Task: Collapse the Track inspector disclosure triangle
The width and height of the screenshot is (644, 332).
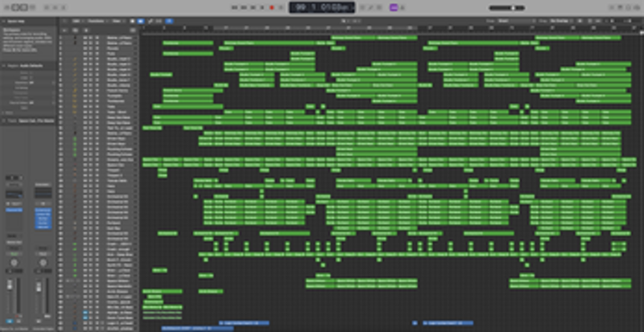Action: (x=3, y=121)
